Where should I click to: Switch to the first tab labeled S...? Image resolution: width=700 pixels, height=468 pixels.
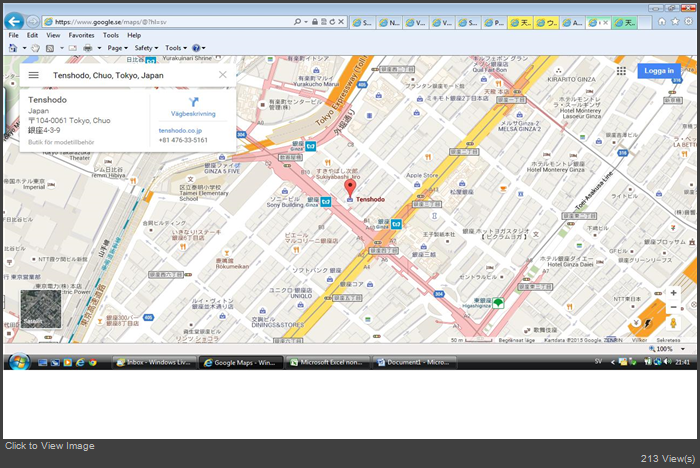(x=362, y=22)
